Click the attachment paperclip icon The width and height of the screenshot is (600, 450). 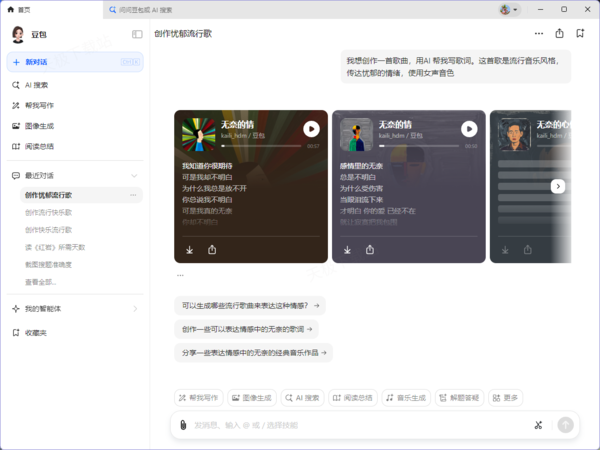coord(183,425)
